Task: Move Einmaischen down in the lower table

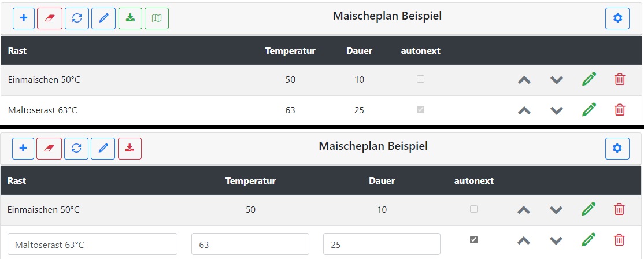Action: (x=556, y=210)
